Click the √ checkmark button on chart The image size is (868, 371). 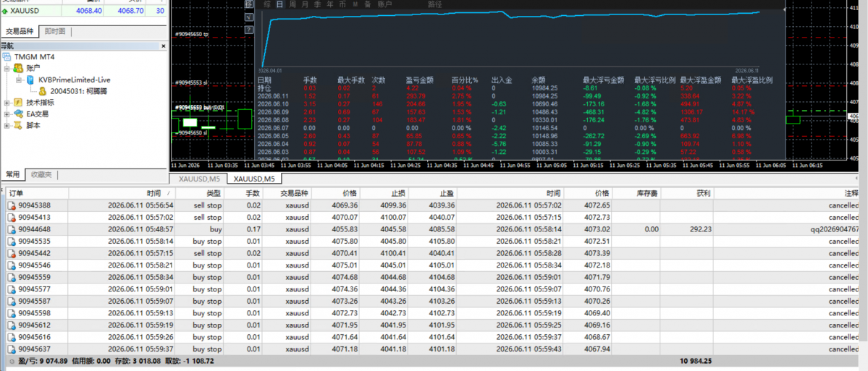click(249, 17)
